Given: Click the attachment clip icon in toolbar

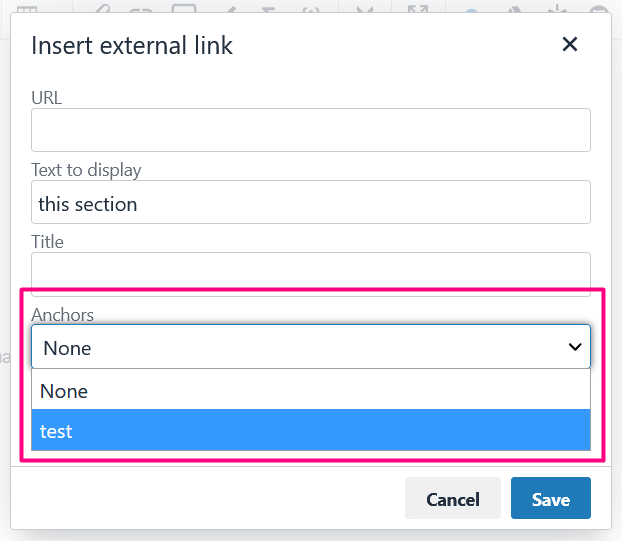Looking at the screenshot, I should 102,8.
